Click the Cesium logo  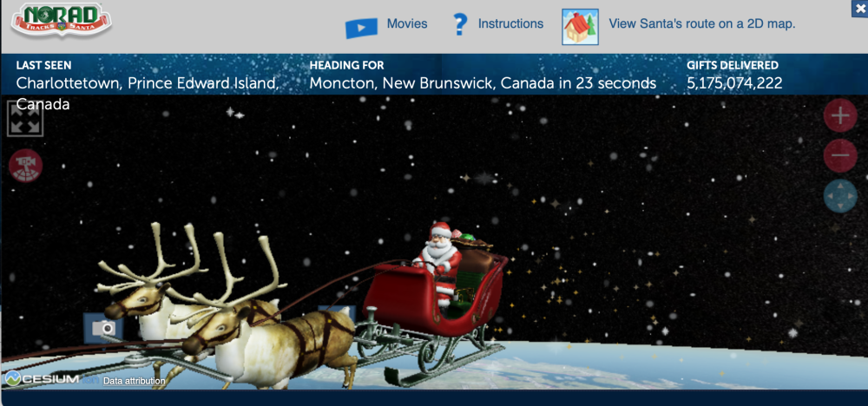tap(42, 379)
